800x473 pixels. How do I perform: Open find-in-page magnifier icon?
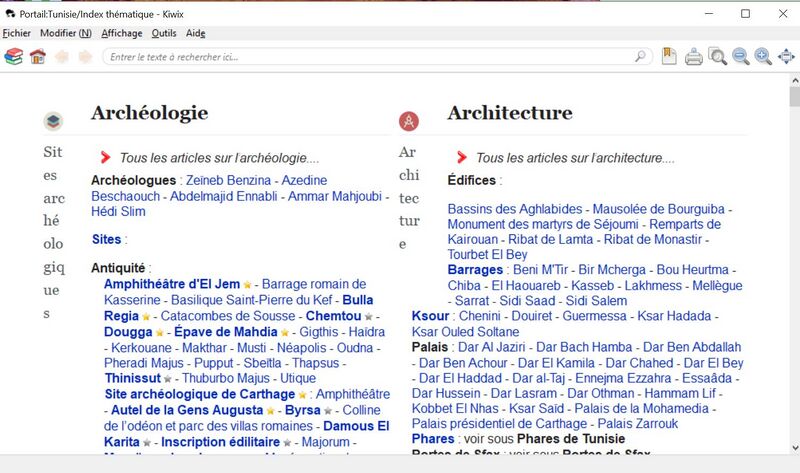click(x=717, y=57)
